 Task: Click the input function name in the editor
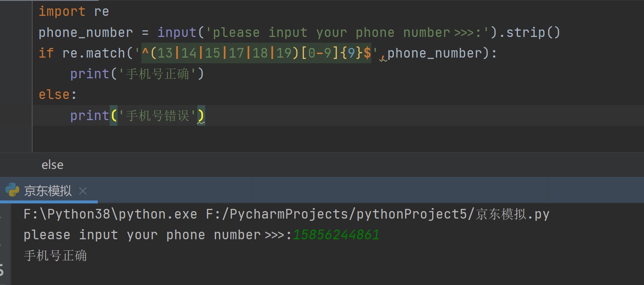point(177,33)
